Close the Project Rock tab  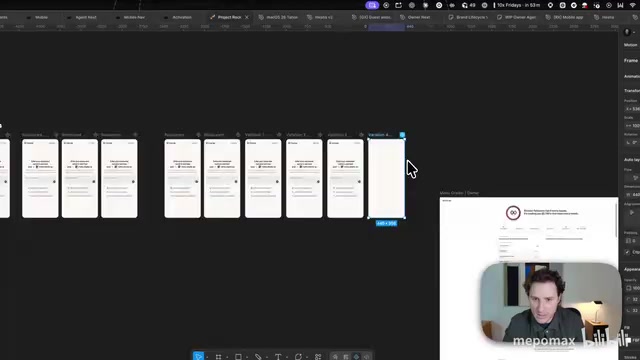[247, 18]
